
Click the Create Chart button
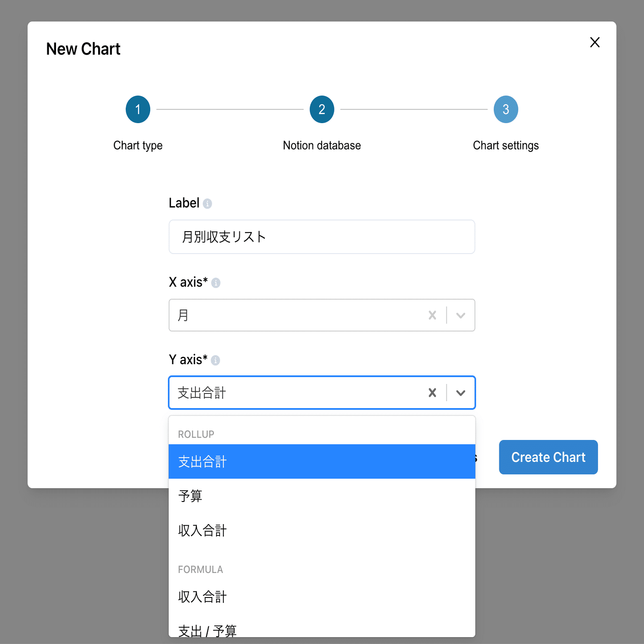click(548, 457)
